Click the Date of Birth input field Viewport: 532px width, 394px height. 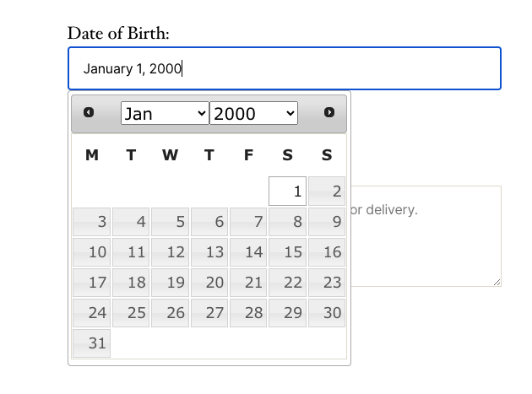click(x=285, y=68)
